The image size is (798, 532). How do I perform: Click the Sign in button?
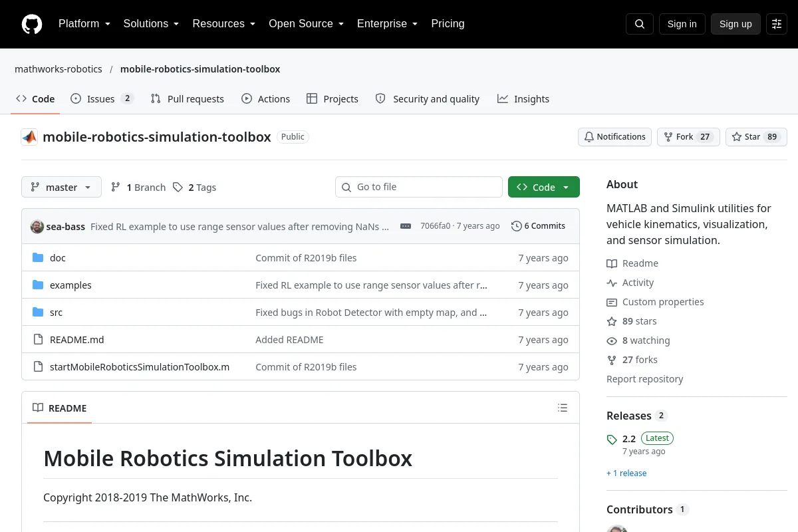(682, 24)
